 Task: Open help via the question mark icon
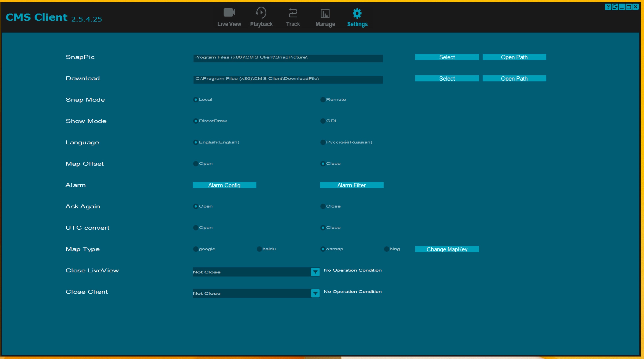point(608,7)
